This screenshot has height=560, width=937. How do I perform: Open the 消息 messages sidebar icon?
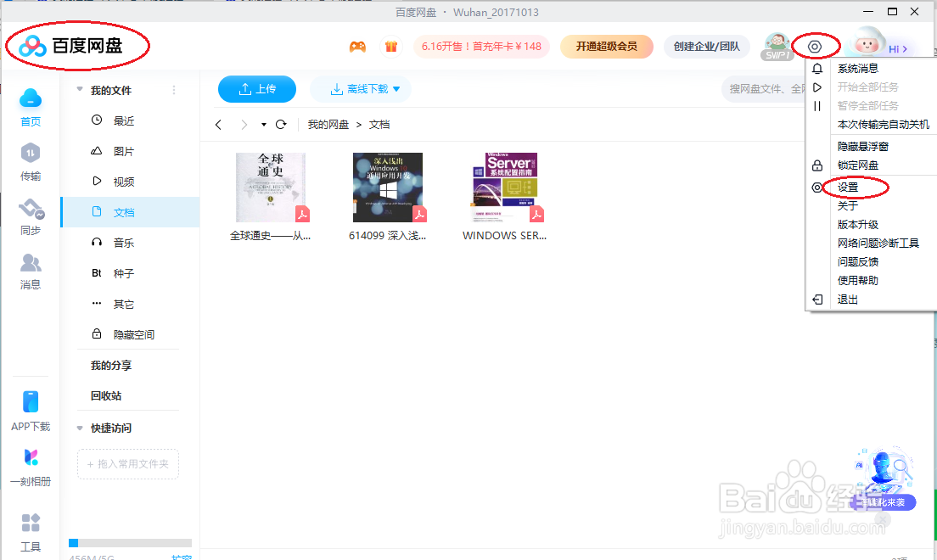coord(31,263)
